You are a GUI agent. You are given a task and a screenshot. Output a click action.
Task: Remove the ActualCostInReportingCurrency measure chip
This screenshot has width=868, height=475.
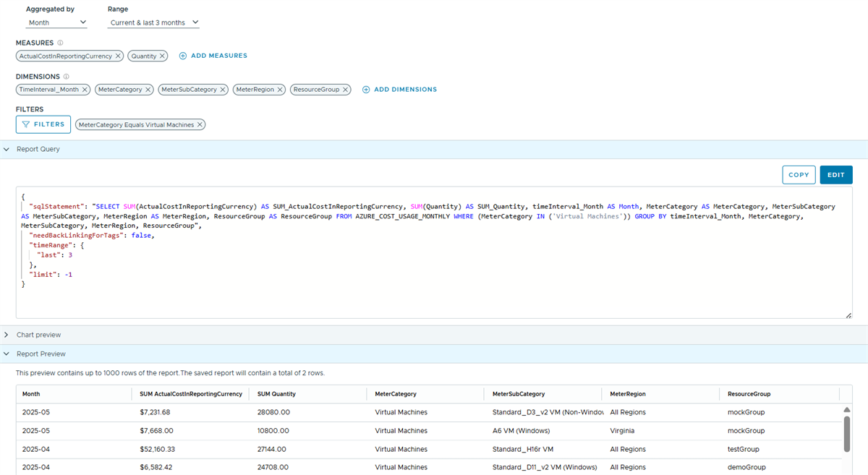[x=118, y=56]
